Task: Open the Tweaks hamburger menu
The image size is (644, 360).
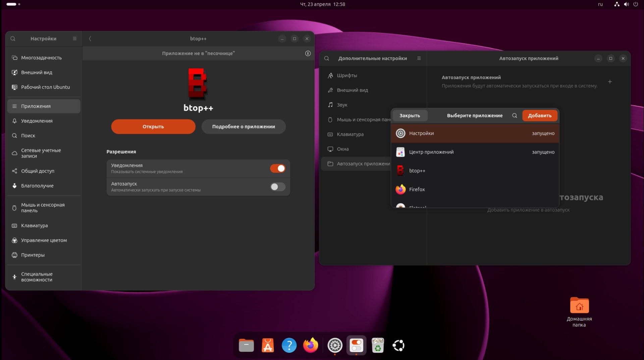Action: 419,58
